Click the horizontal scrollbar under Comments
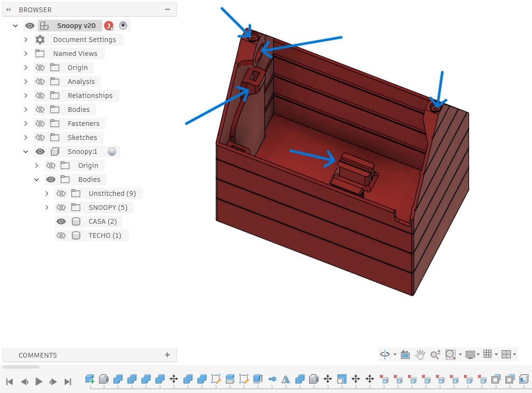 coord(21,367)
